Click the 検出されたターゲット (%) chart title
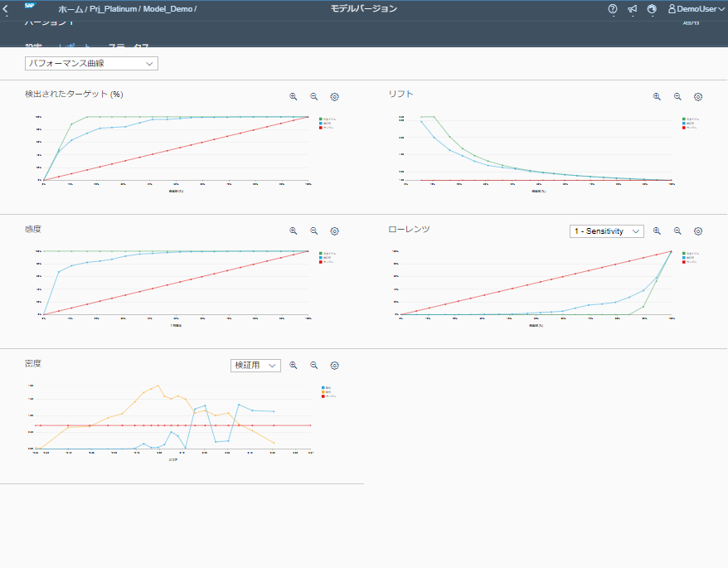Viewport: 728px width, 568px height. (74, 94)
